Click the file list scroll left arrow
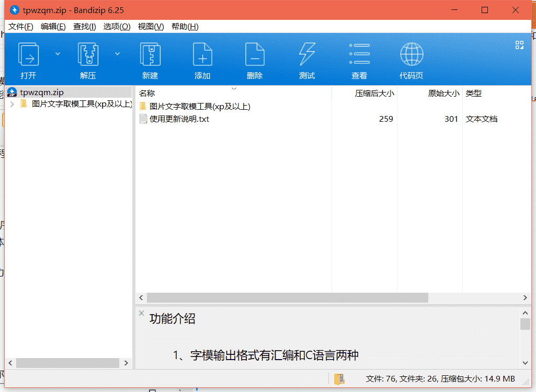Screen dimensions: 536x392 click(141, 298)
